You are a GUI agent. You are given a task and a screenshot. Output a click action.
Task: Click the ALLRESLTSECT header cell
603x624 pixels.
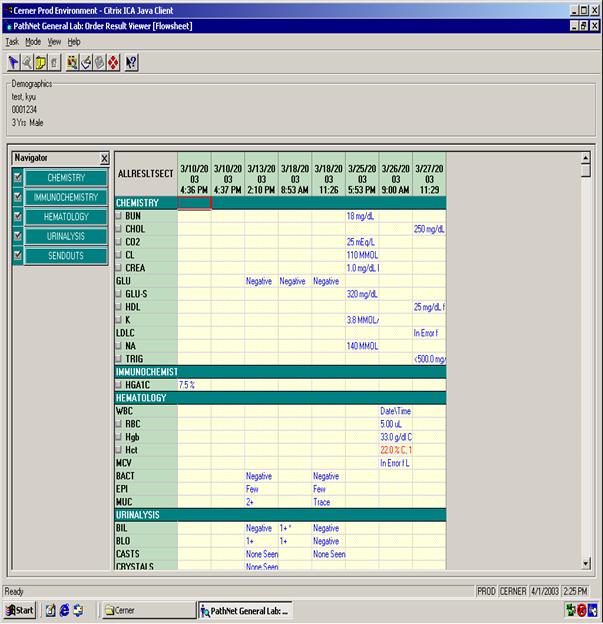[146, 174]
